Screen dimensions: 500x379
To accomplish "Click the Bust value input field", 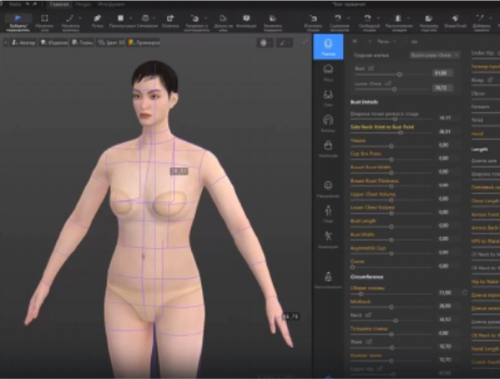I will pos(443,73).
